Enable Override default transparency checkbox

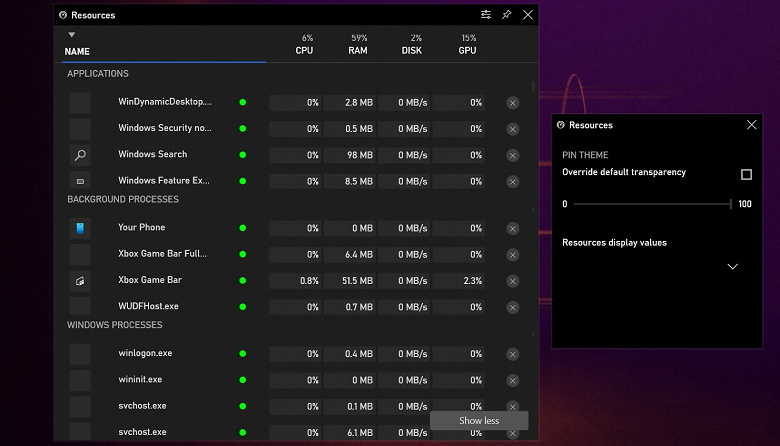click(746, 174)
